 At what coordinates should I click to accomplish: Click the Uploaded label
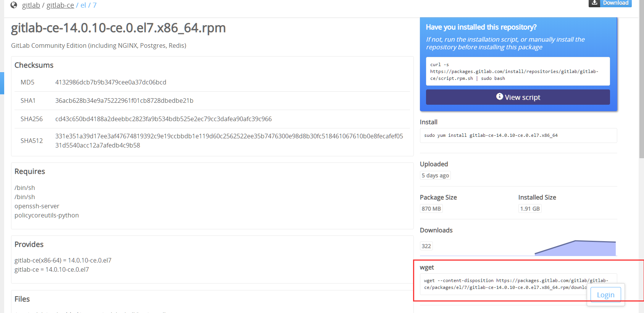point(434,164)
